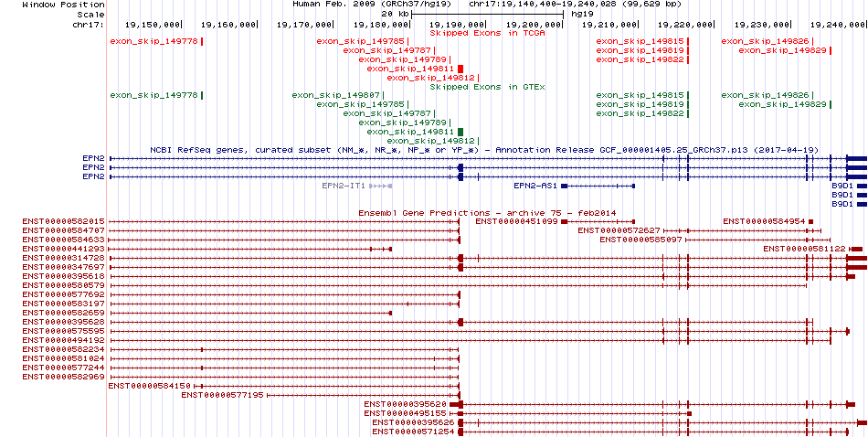Image resolution: width=868 pixels, height=437 pixels.
Task: Click the ENST00000495155 transcript label
Action: coord(406,413)
